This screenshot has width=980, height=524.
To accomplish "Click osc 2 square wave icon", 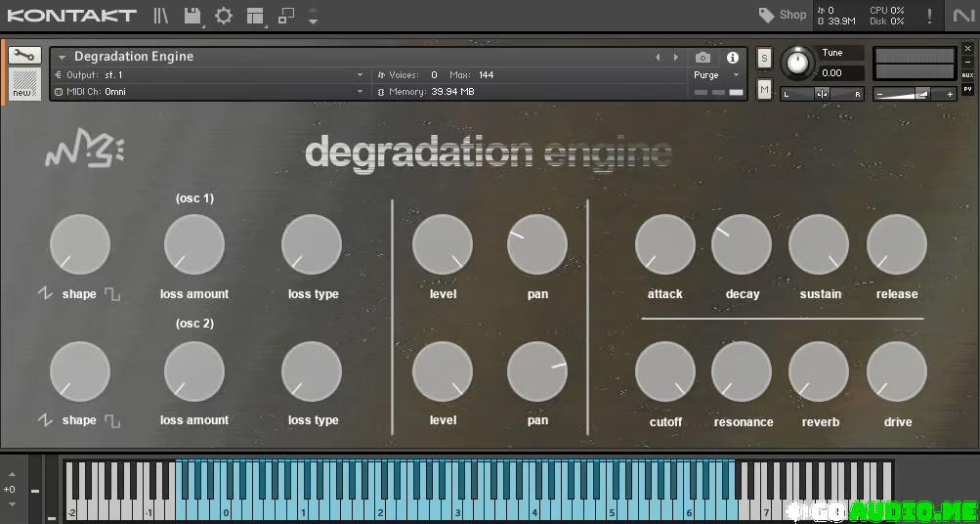I will click(x=112, y=420).
